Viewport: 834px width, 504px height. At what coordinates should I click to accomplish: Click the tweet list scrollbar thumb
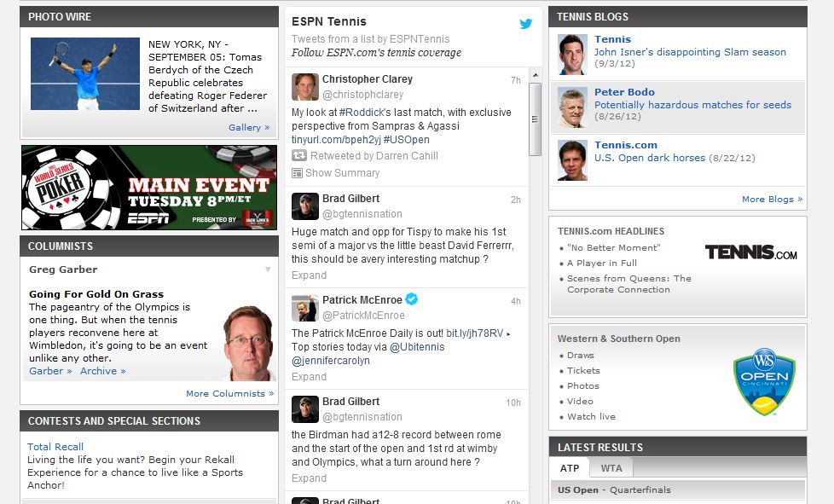535,119
